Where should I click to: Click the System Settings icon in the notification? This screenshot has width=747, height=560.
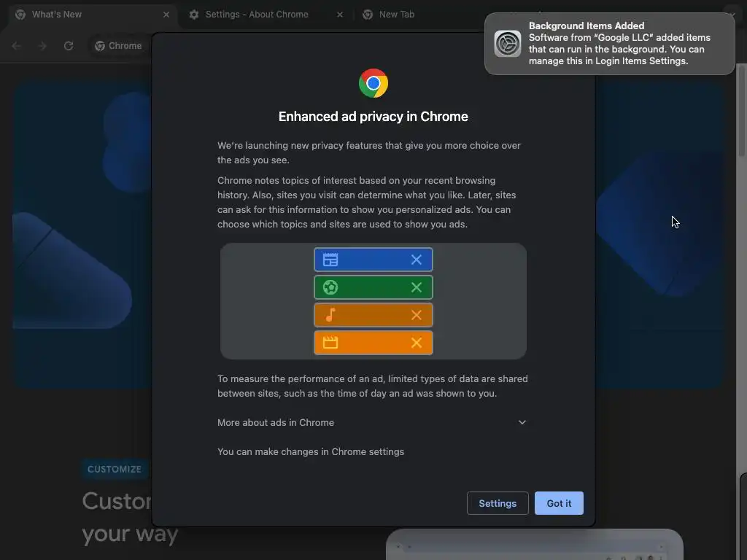tap(508, 43)
